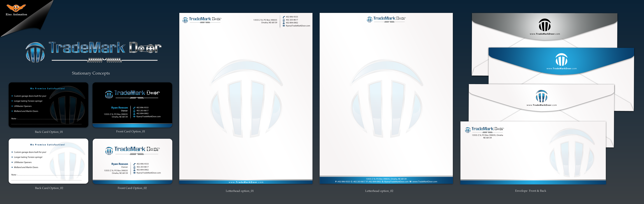Click white dome logo on blue envelope flap
Image resolution: width=644 pixels, height=204 pixels.
point(562,60)
